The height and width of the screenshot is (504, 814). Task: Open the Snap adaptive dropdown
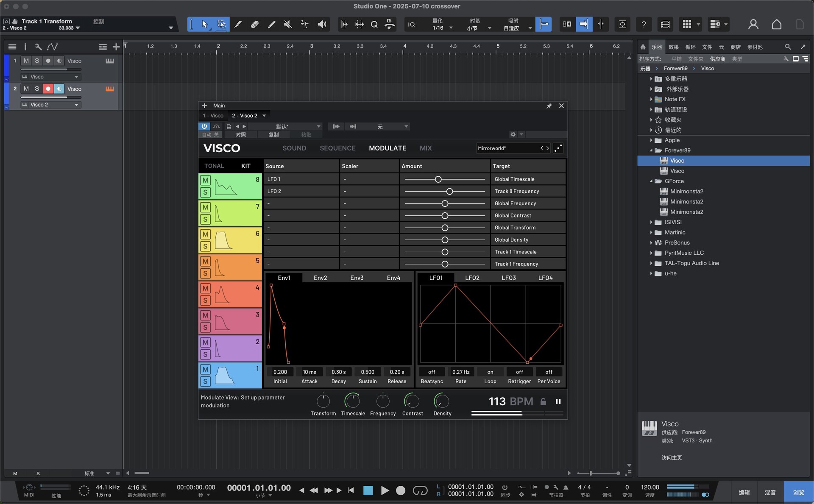(x=530, y=28)
